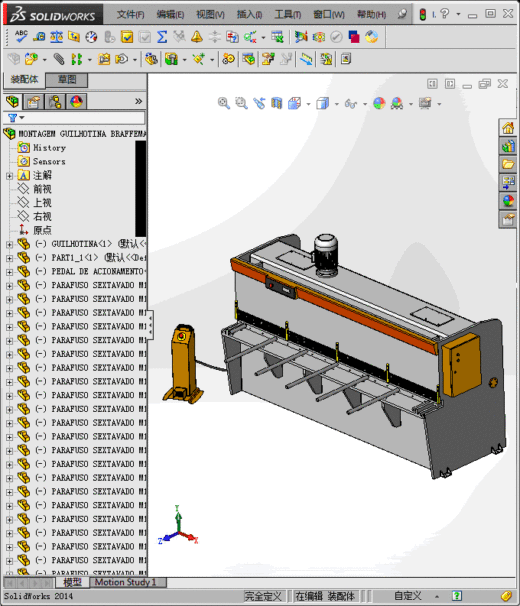This screenshot has width=520, height=606.
Task: Expand the GUILHOTINA<1> component node
Action: click(x=9, y=245)
